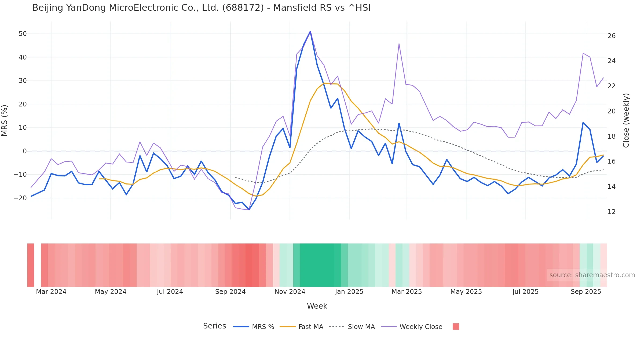Click the Weekly Close spike in late Feb 2025
644x362 pixels.
coord(399,44)
